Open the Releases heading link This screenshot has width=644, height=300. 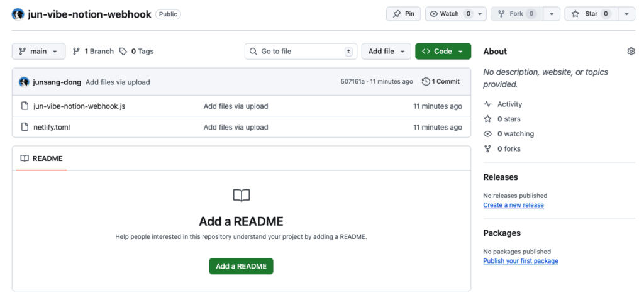(x=501, y=177)
